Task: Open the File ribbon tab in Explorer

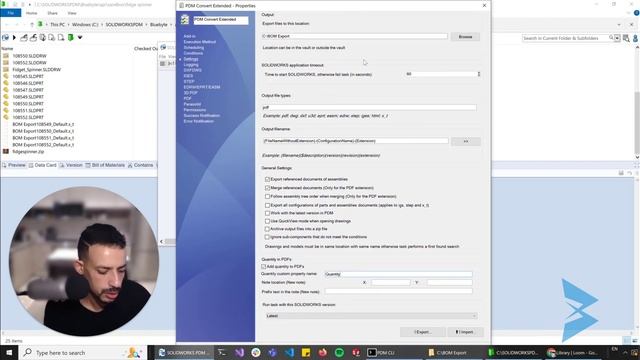Action: [x=11, y=13]
